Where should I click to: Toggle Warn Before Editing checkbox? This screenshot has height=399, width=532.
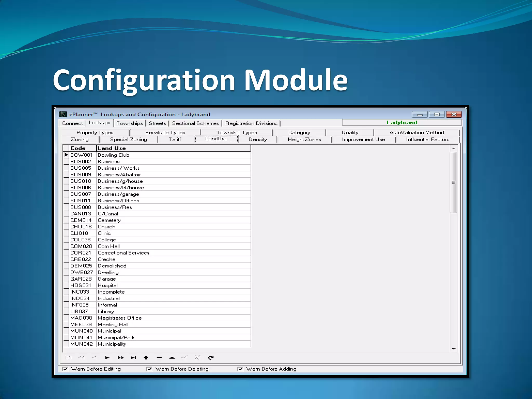pos(65,369)
